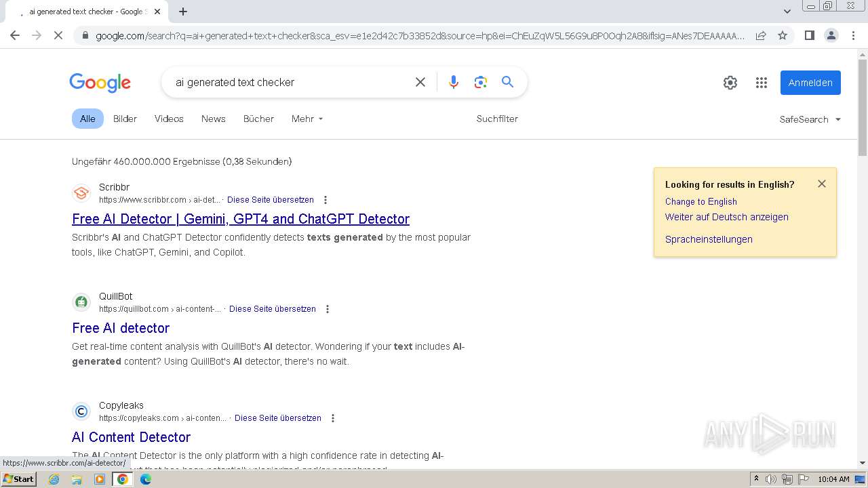Open Google quick settings gear
868x488 pixels.
[x=730, y=83]
